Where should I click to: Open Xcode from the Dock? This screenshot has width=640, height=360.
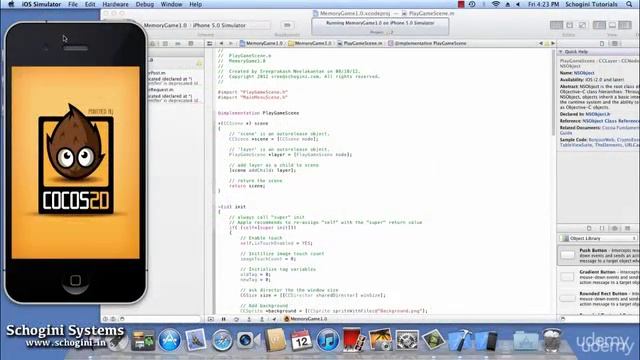460,340
